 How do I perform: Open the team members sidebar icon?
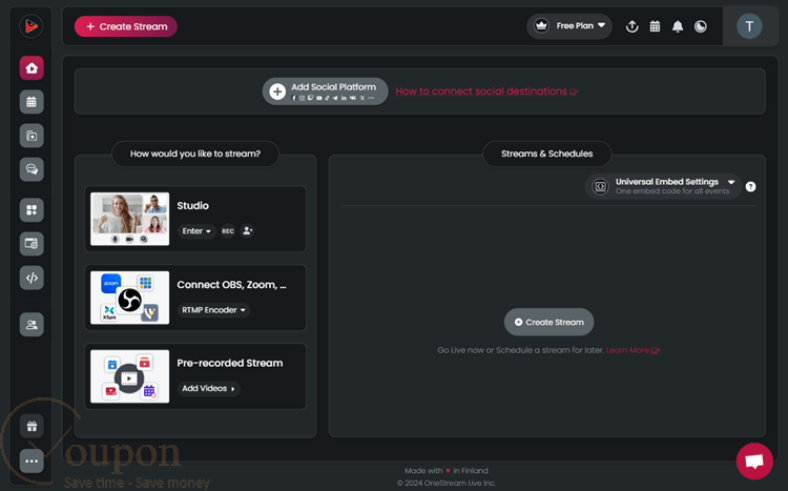[32, 325]
